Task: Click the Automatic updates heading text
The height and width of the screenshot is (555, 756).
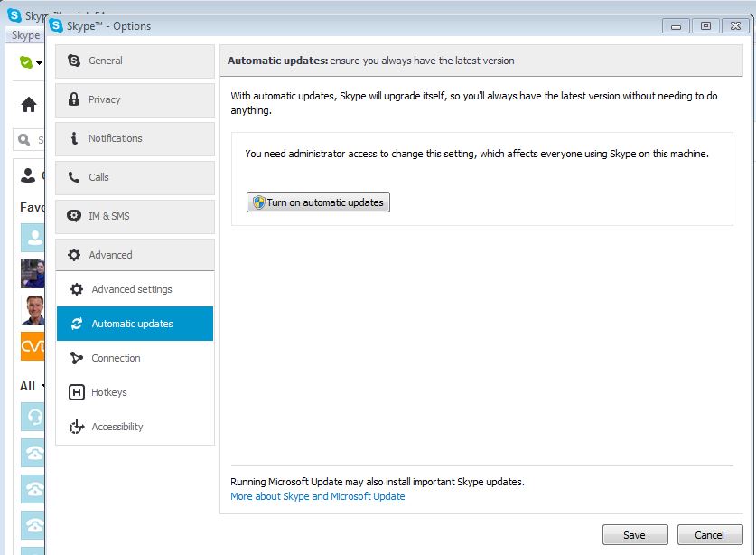Action: (x=277, y=61)
